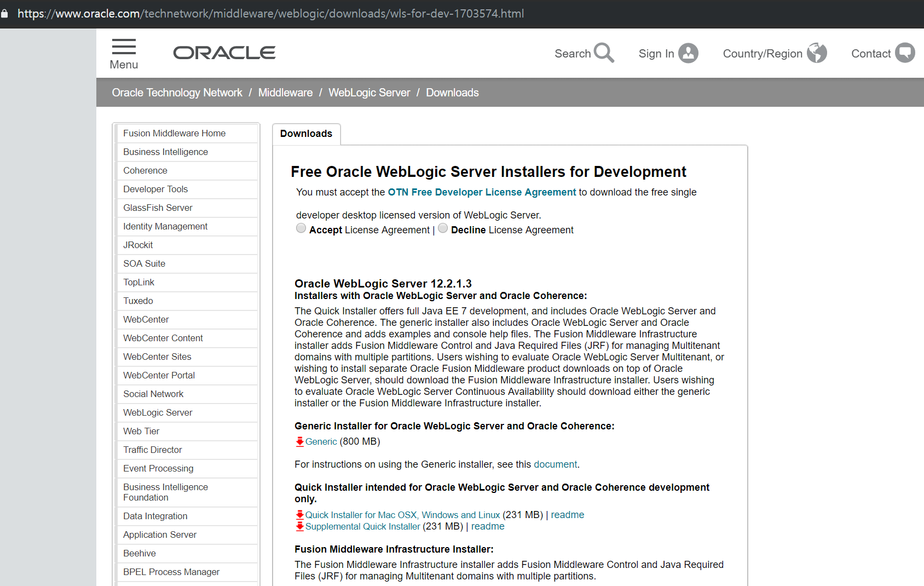Go to Developer Tools sidebar item
This screenshot has height=586, width=924.
[187, 189]
